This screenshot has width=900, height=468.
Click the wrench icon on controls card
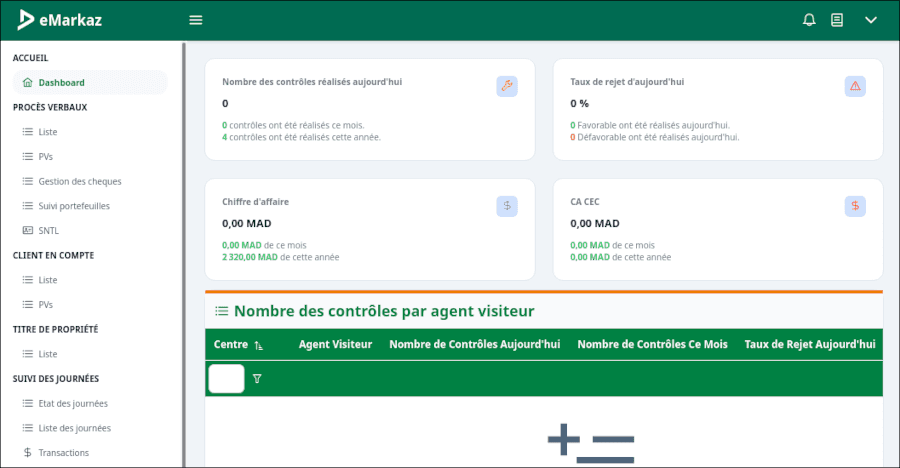[507, 86]
